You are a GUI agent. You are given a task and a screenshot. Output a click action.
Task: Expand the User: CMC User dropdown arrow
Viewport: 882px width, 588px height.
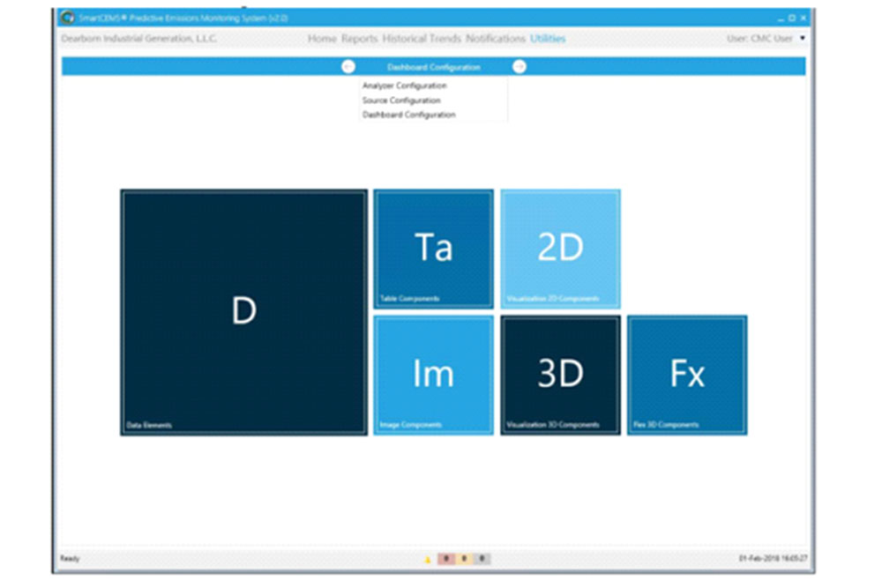coord(802,39)
